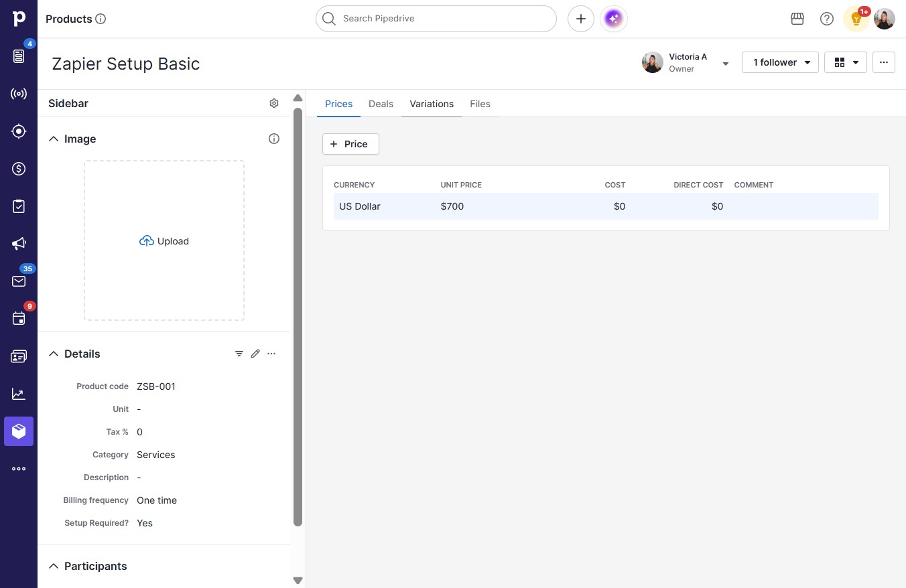Edit Details with the pencil icon
Image resolution: width=906 pixels, height=588 pixels.
pos(255,354)
